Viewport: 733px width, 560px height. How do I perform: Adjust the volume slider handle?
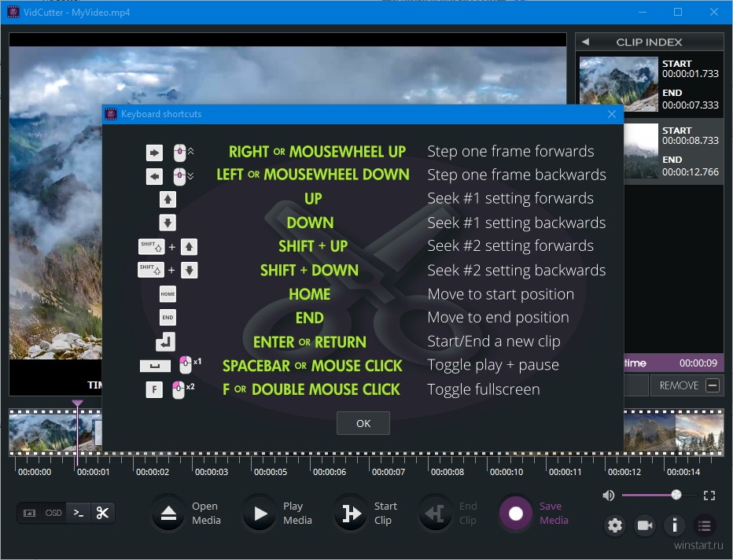pyautogui.click(x=676, y=495)
